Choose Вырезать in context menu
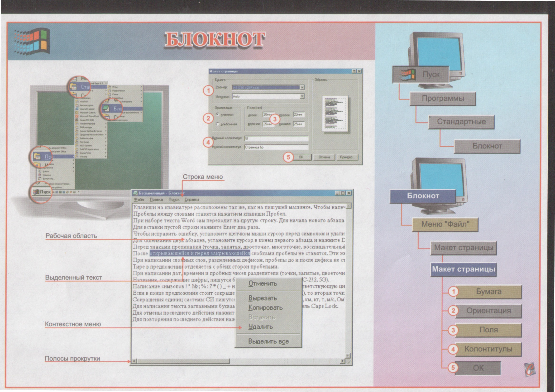Screen dimensions: 555x392 coord(263,298)
